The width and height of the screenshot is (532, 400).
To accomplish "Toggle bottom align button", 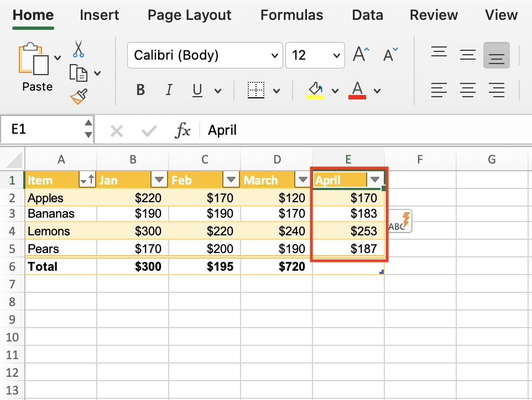I will (497, 55).
